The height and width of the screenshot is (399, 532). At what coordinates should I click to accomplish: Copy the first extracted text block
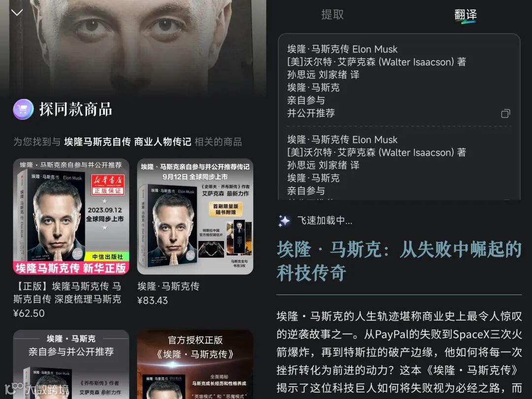(505, 113)
